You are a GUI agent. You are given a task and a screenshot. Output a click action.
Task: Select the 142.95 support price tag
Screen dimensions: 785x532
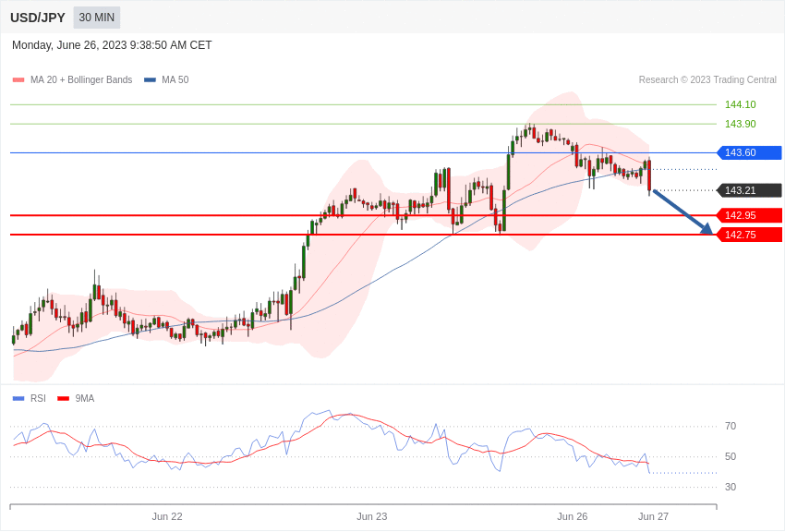750,215
